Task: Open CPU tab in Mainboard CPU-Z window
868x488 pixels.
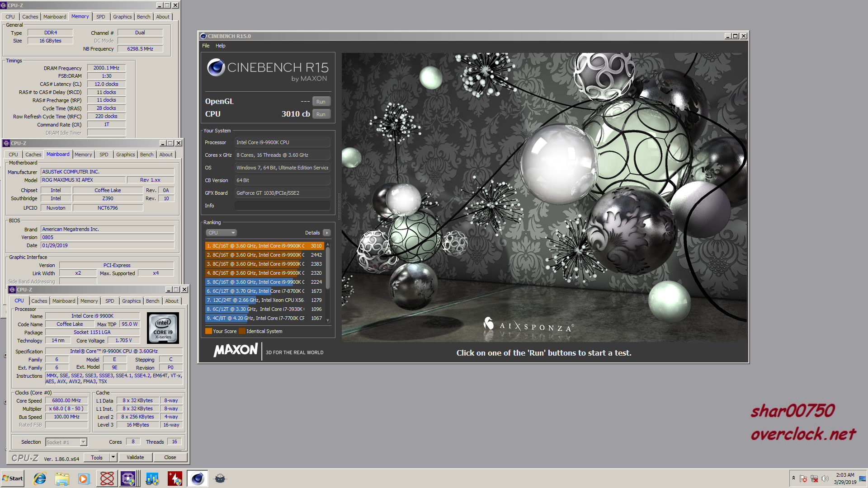Action: [13, 155]
